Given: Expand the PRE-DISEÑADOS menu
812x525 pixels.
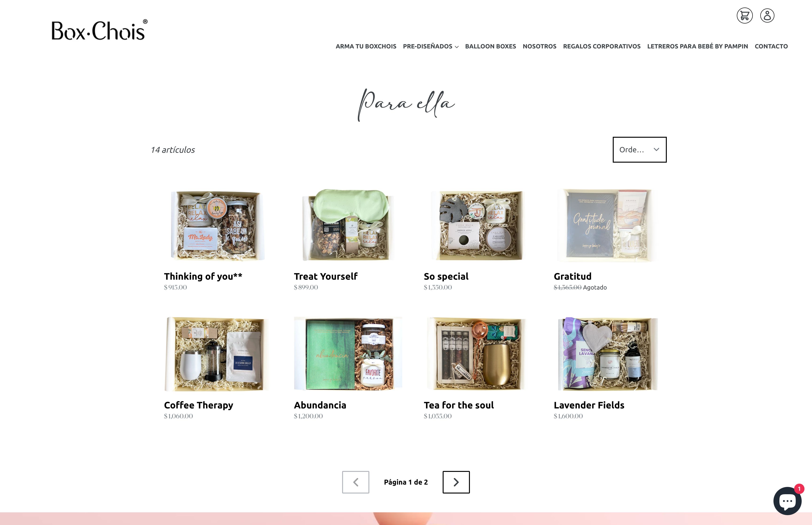Looking at the screenshot, I should [431, 46].
